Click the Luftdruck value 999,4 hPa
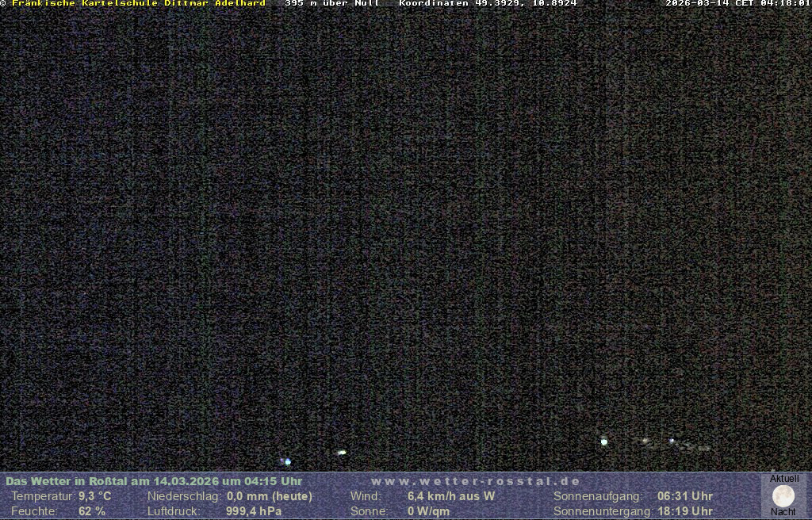Viewport: 812px width, 520px height. tap(254, 511)
